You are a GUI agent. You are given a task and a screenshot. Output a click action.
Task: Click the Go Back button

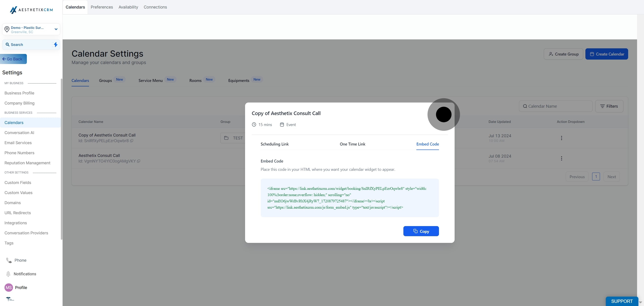click(x=13, y=59)
